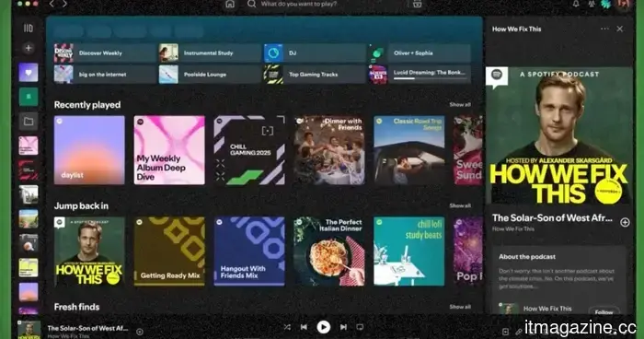Show all Jump back in items
This screenshot has width=644, height=339.
click(x=460, y=205)
